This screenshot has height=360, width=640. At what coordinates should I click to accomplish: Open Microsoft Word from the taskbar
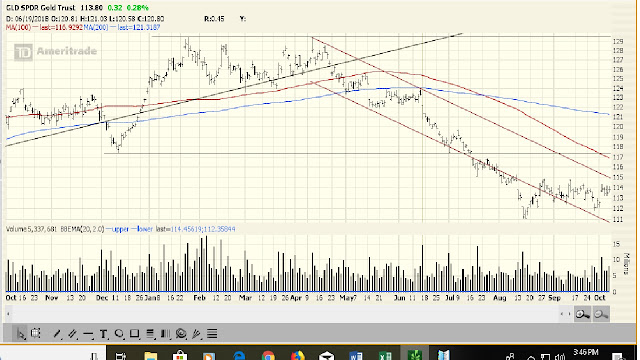coord(356,355)
